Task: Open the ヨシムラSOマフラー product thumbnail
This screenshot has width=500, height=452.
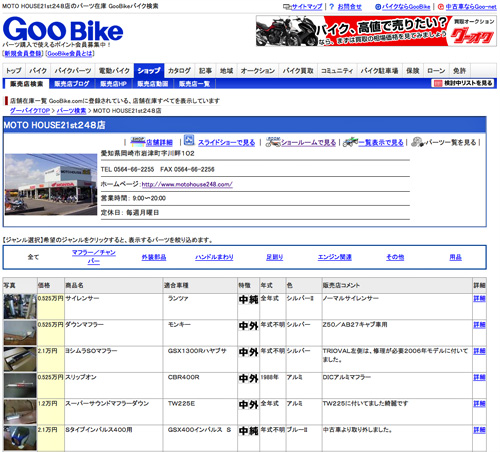Action: click(20, 359)
